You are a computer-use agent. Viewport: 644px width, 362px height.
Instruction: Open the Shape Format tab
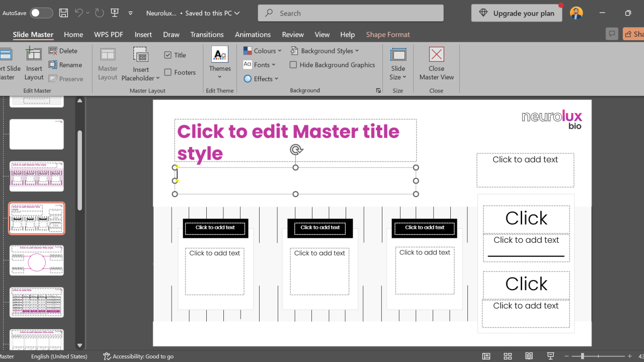[x=388, y=34]
